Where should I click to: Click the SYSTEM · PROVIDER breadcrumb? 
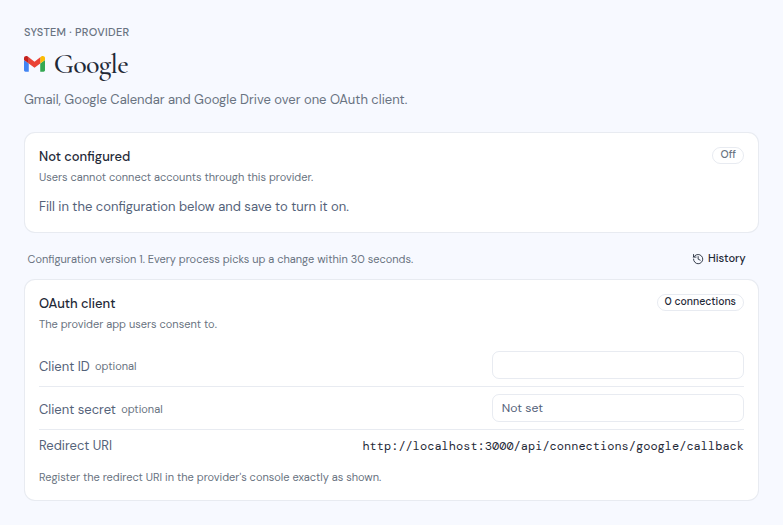[x=76, y=32]
